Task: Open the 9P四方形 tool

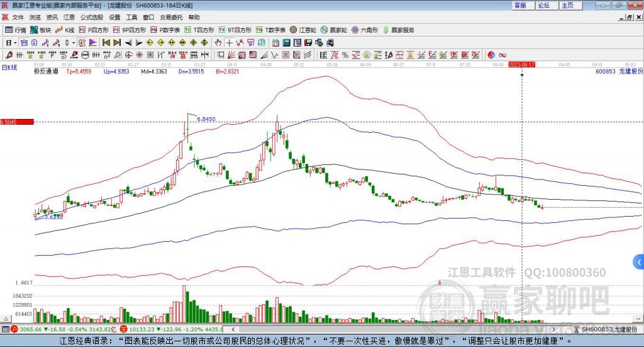Action: 130,30
